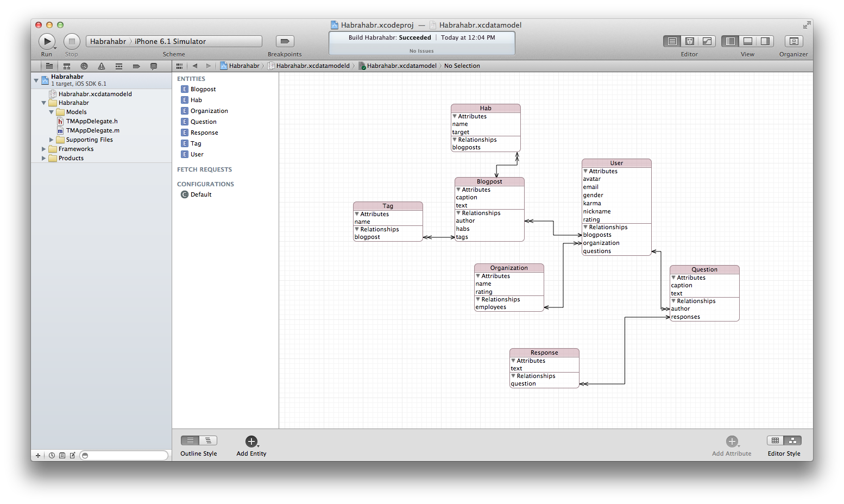Expand the Products folder
Screen dimensions: 844x504
click(44, 158)
